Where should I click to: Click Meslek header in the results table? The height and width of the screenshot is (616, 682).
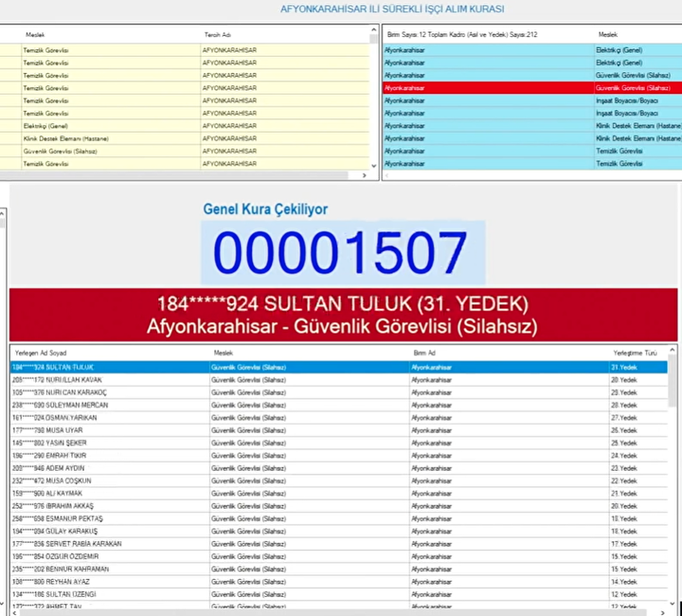pos(224,353)
